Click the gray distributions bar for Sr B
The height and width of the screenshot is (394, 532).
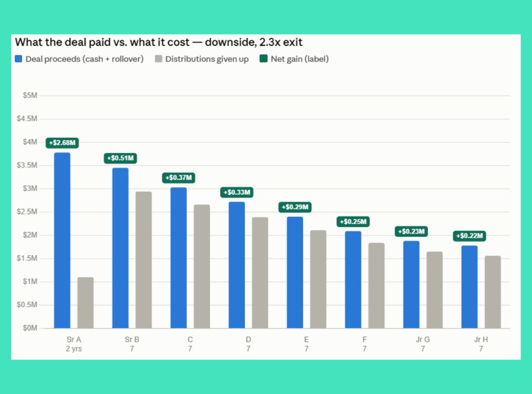pos(144,260)
